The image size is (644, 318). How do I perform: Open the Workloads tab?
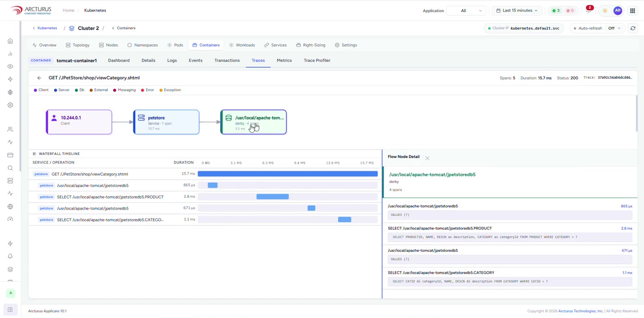coord(241,45)
